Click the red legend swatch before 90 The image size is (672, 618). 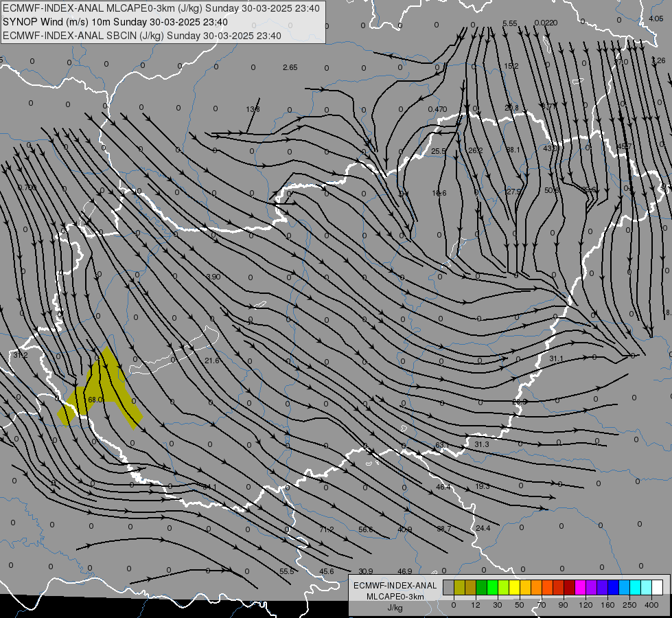559,587
